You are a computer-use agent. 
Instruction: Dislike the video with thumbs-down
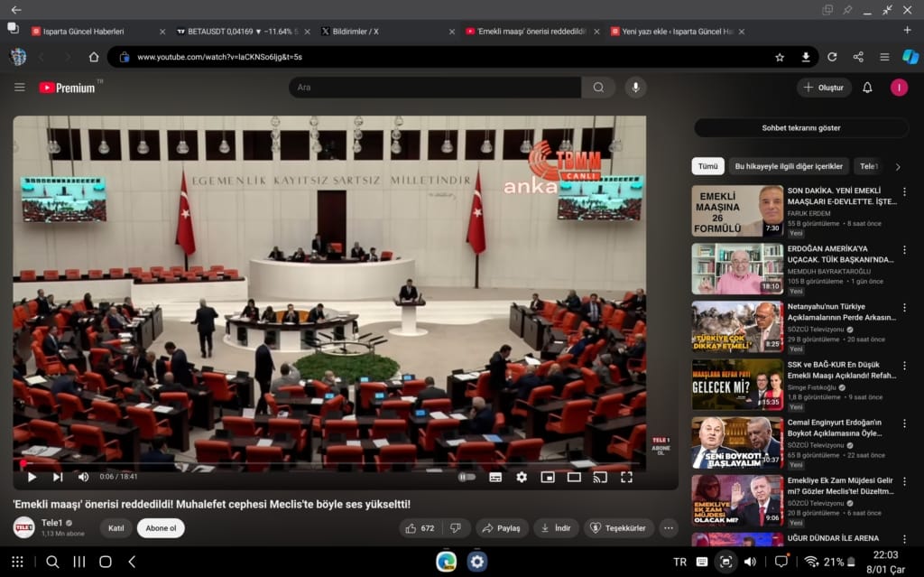(x=456, y=528)
